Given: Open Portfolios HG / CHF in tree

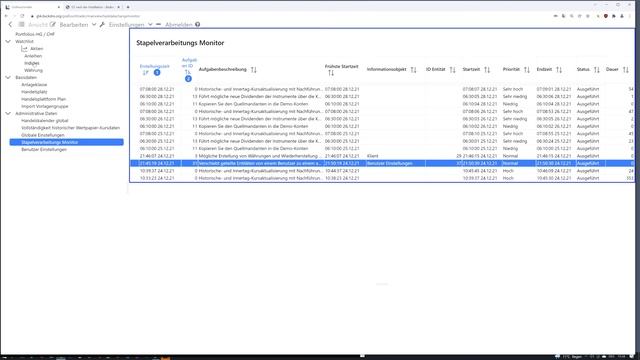Looking at the screenshot, I should tap(35, 34).
